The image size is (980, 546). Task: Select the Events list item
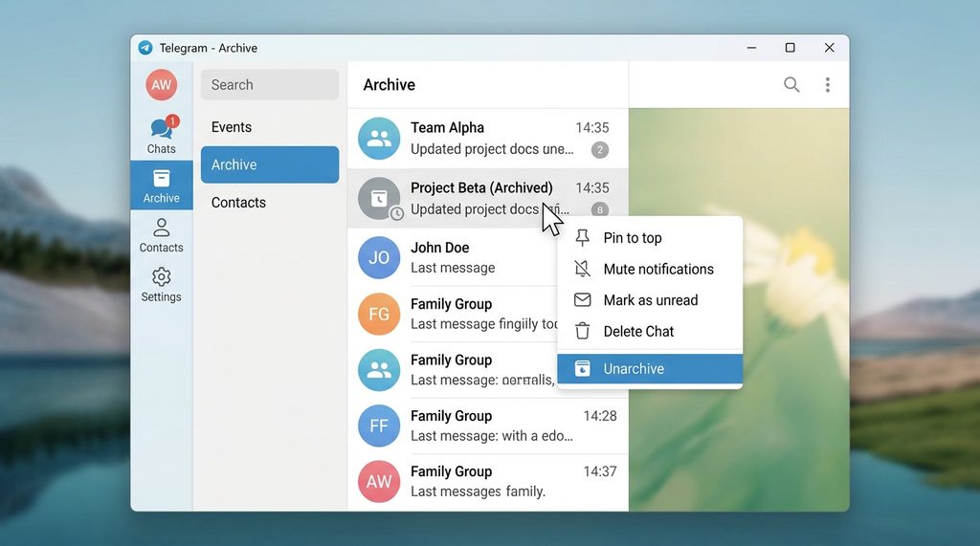coord(232,127)
